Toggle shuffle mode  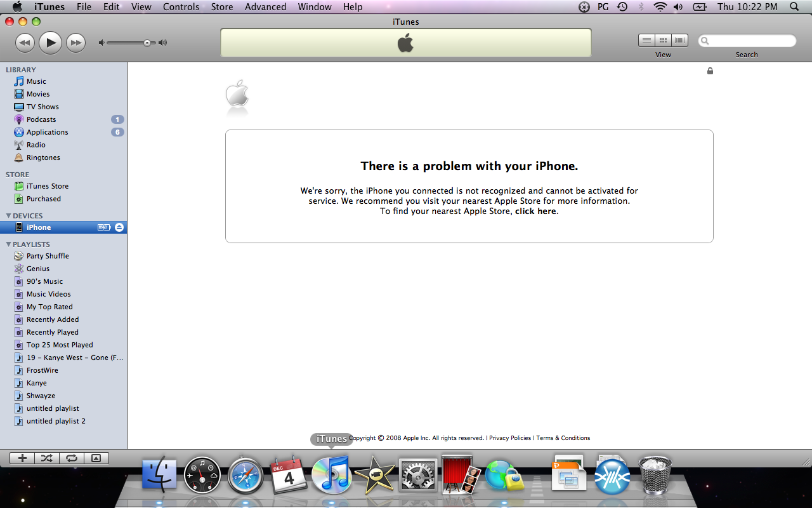(47, 458)
